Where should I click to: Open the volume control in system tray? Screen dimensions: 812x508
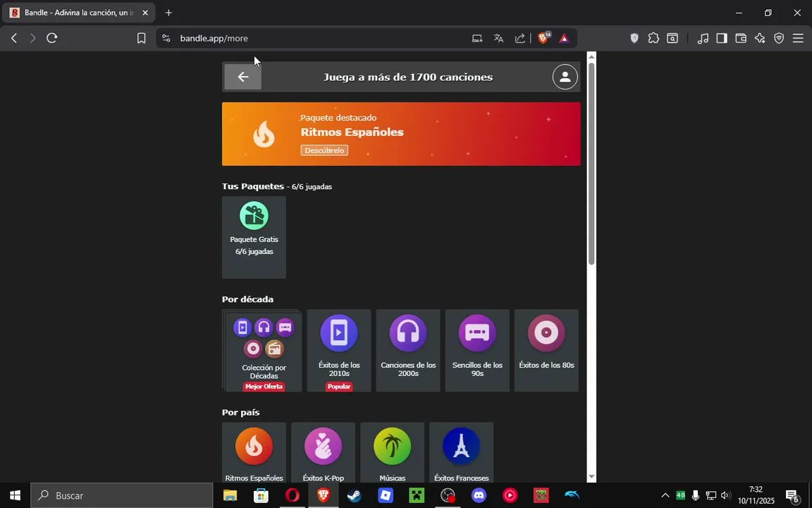725,495
